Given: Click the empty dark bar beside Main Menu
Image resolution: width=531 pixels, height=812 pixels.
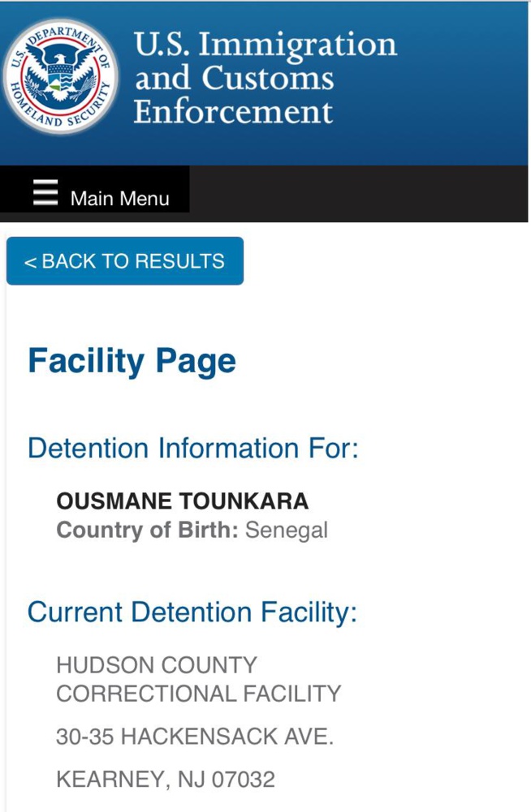Looking at the screenshot, I should [x=357, y=195].
